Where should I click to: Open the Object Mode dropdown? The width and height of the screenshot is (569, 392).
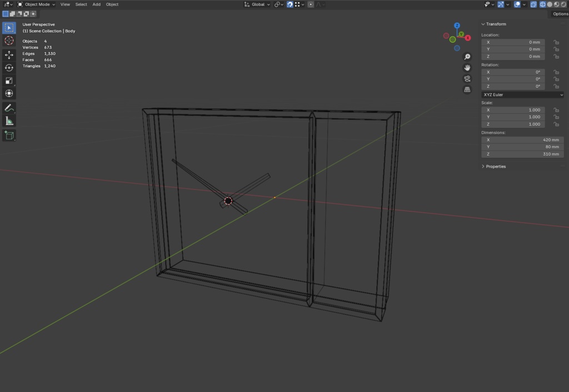[36, 4]
